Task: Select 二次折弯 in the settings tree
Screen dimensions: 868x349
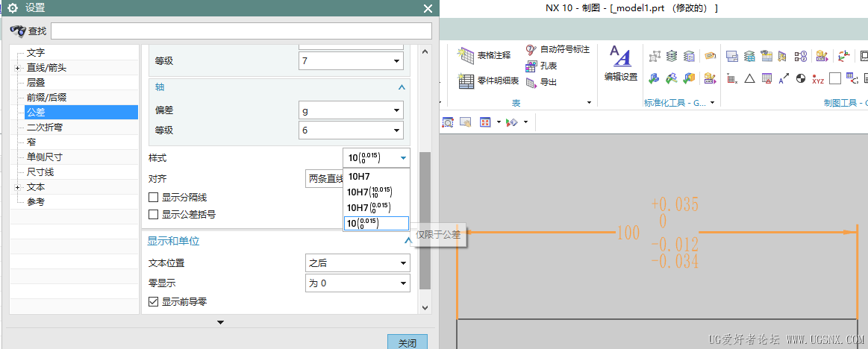Action: tap(45, 128)
